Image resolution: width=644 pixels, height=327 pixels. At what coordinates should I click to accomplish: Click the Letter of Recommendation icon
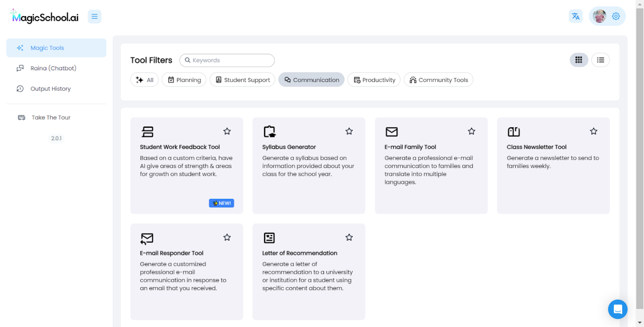pyautogui.click(x=269, y=238)
